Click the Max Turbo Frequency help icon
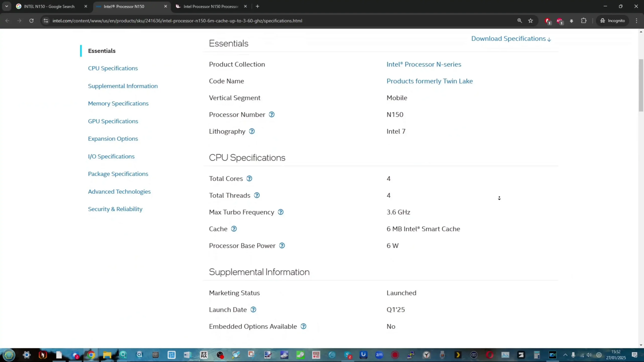This screenshot has width=644, height=362. [x=280, y=212]
